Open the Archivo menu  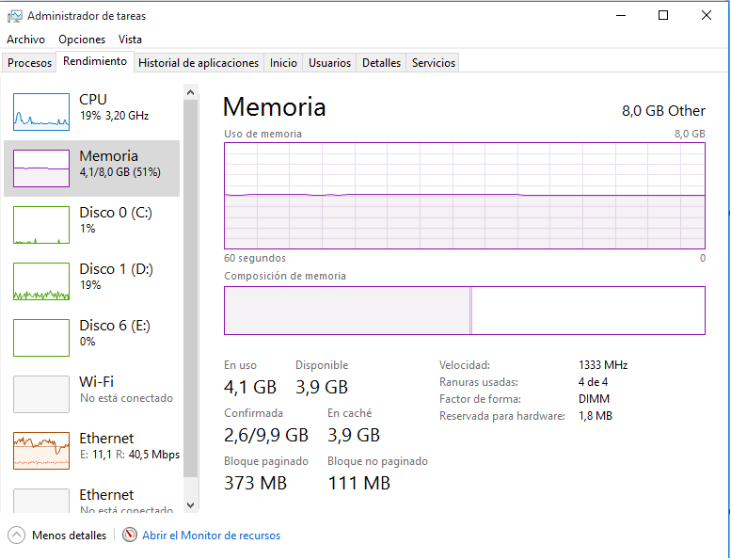[x=25, y=40]
